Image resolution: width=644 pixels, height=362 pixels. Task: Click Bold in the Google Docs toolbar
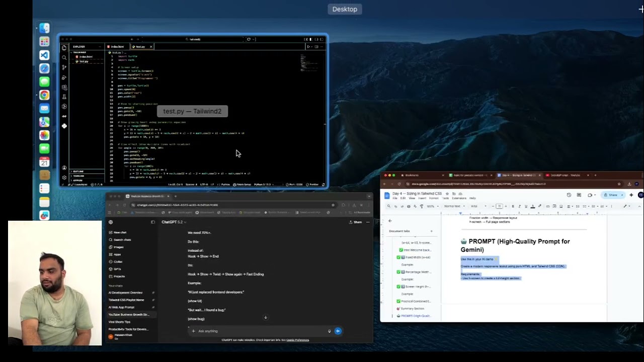(x=513, y=206)
